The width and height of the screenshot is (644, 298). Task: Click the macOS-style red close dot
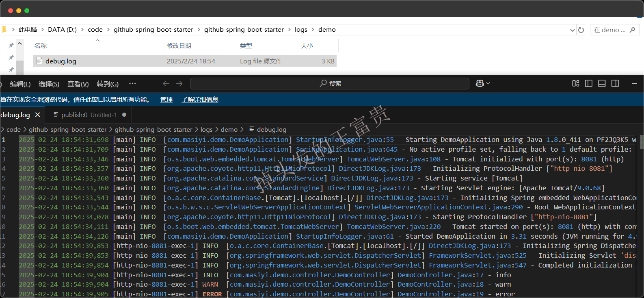pos(11,11)
